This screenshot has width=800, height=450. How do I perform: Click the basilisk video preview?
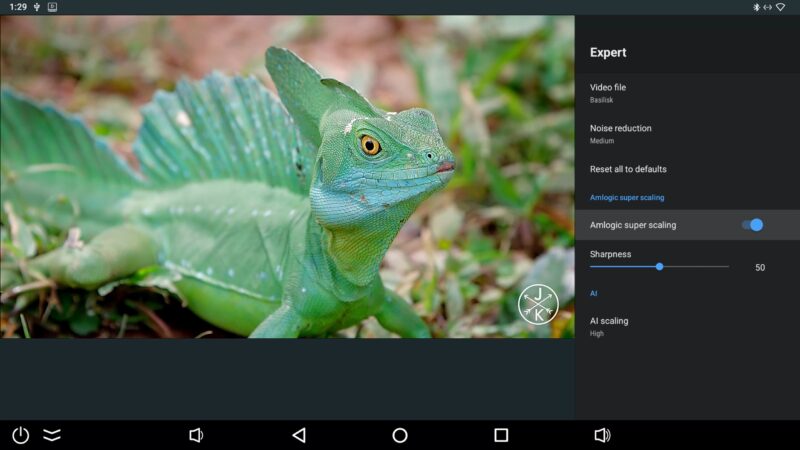click(287, 177)
